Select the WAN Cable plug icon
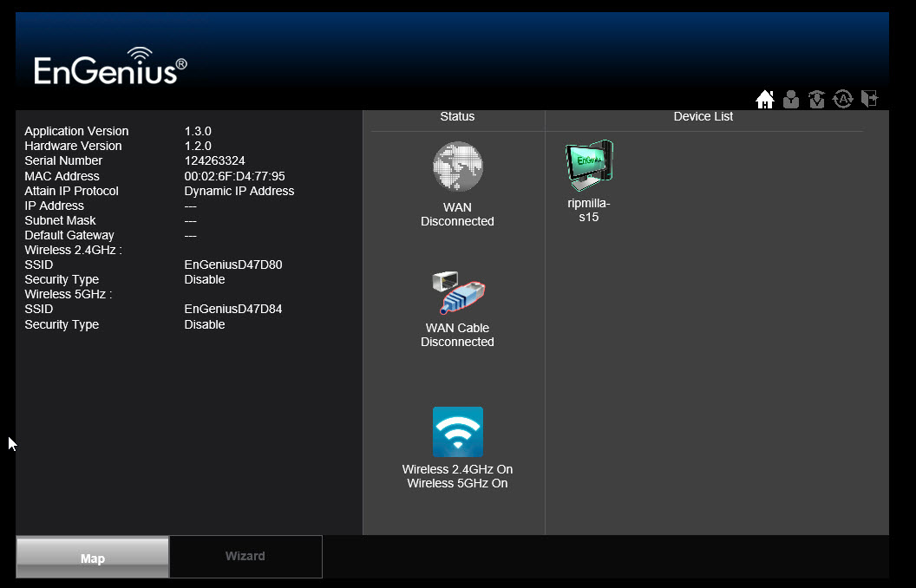Image resolution: width=916 pixels, height=588 pixels. point(457,292)
